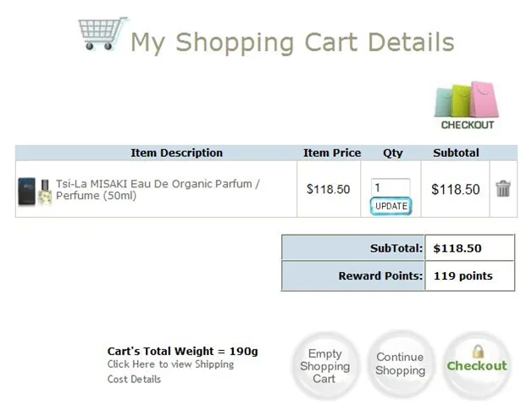
Task: Select the Continue Shopping button
Action: tap(400, 364)
